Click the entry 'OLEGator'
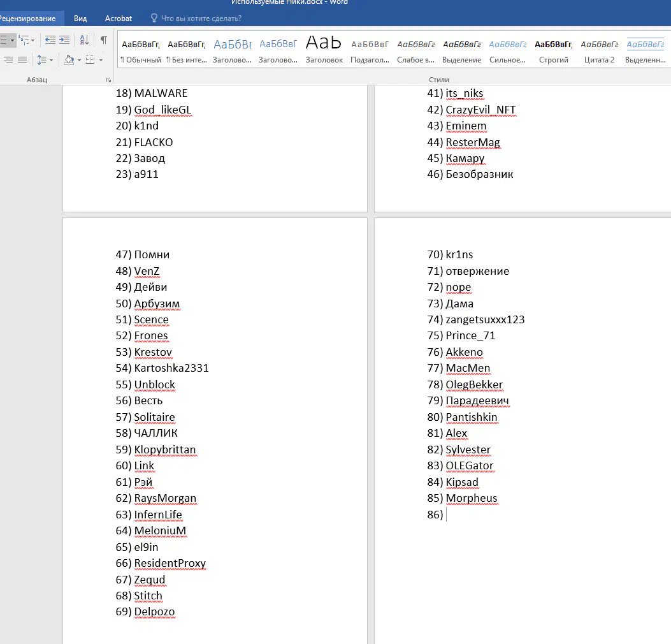Screen dimensions: 671x644 pyautogui.click(x=470, y=466)
